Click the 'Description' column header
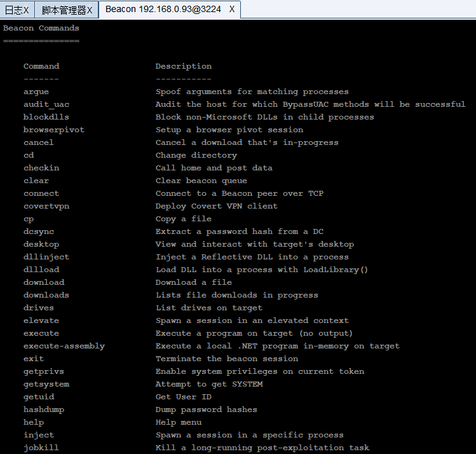Image resolution: width=476 pixels, height=454 pixels. click(184, 66)
